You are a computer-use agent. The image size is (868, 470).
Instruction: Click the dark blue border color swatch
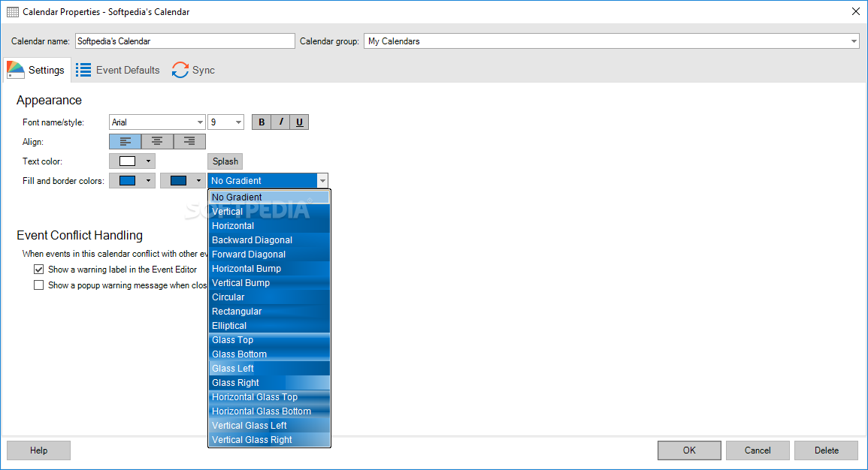click(178, 181)
